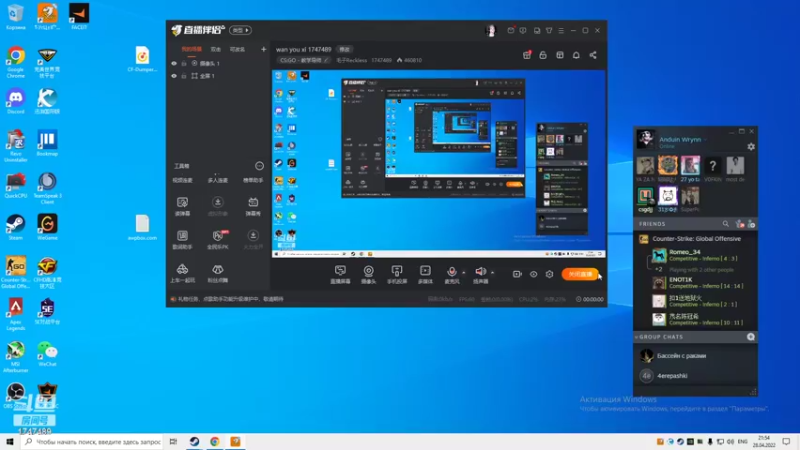Add a screen capture source

[x=340, y=274]
